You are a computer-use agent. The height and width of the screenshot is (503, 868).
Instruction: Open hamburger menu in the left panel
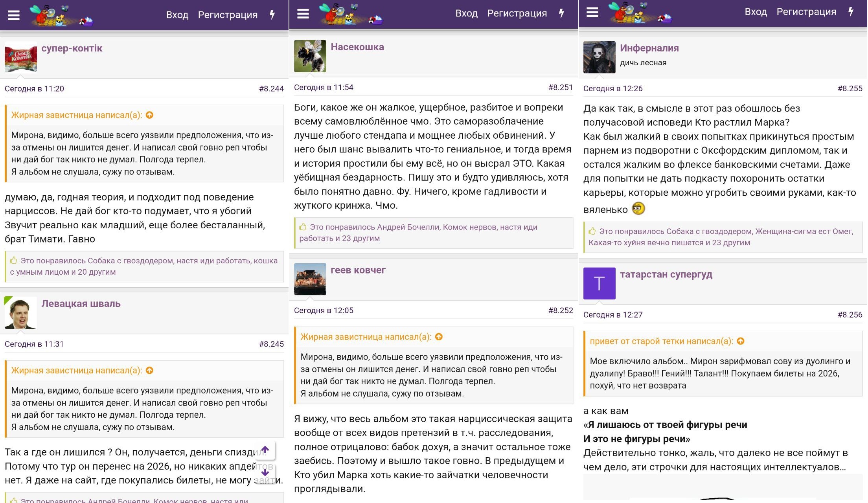14,15
